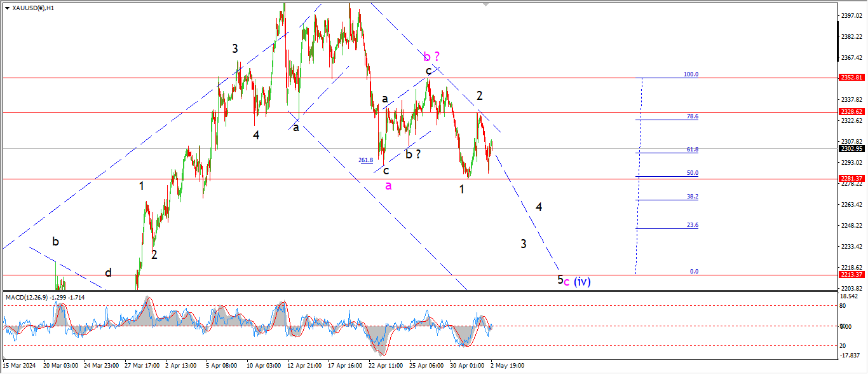Select the 2352.81 red price label

pyautogui.click(x=850, y=78)
